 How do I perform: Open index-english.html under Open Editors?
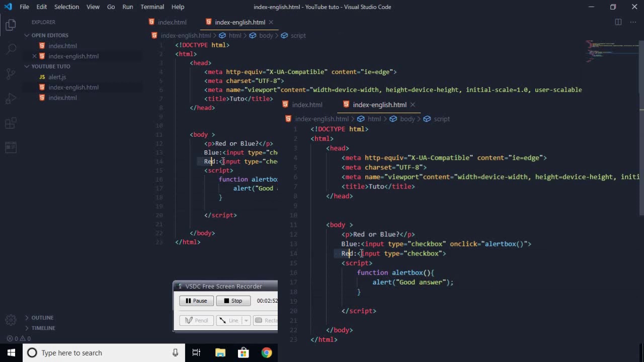[73, 56]
